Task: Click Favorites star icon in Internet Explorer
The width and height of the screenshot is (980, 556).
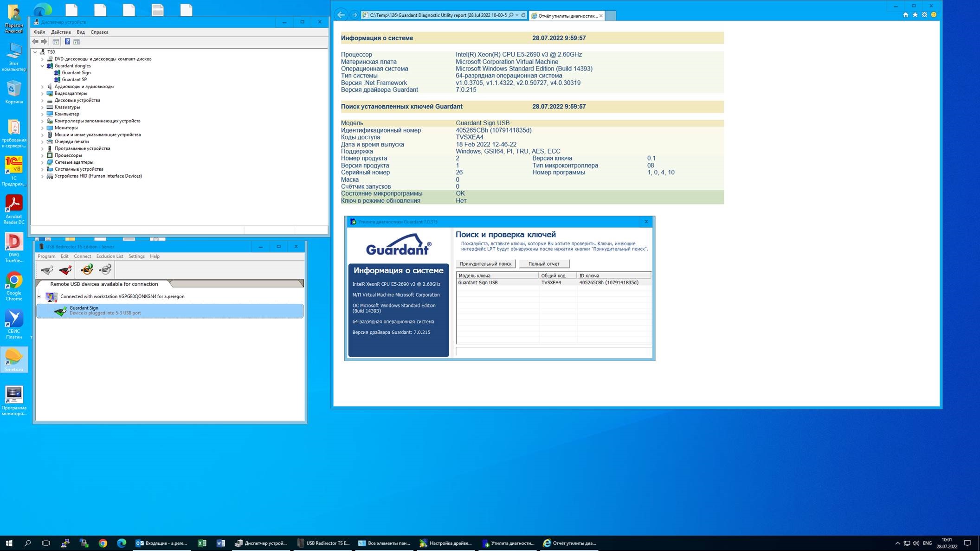Action: pyautogui.click(x=915, y=15)
